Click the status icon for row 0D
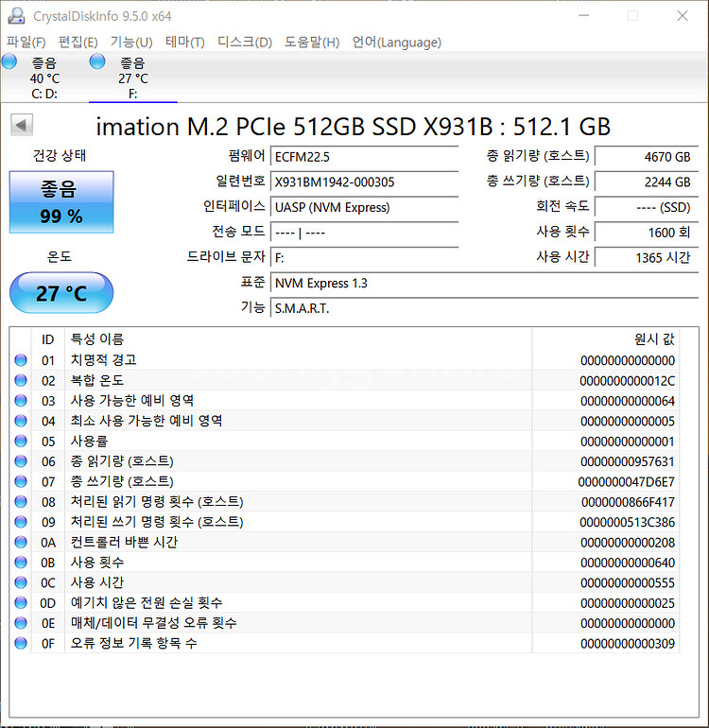This screenshot has width=709, height=728. coord(21,602)
